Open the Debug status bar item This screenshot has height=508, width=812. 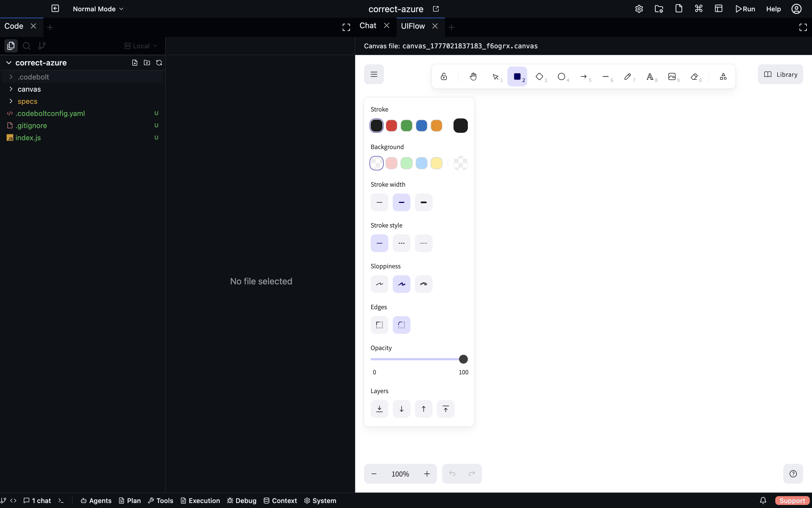pyautogui.click(x=242, y=501)
